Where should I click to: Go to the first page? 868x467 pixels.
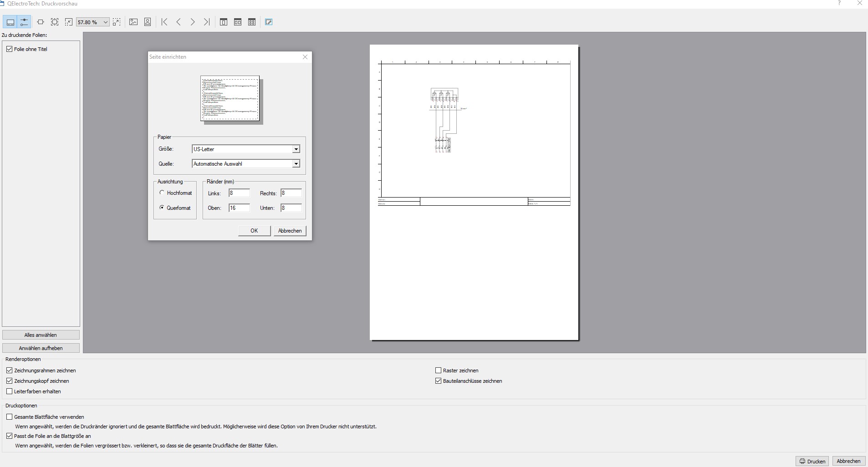coord(164,22)
